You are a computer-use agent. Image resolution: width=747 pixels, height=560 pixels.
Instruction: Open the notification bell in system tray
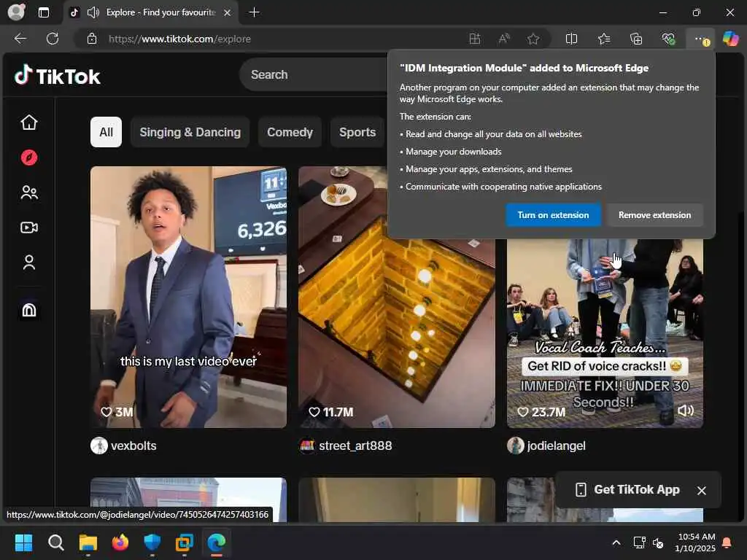pos(727,542)
